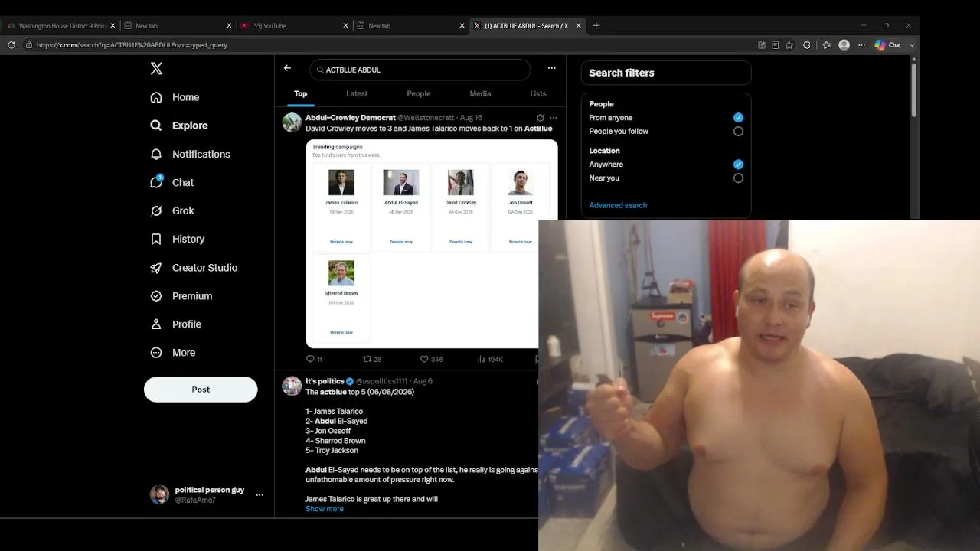The width and height of the screenshot is (980, 551).
Task: Open browser Settings and more menu
Action: [x=861, y=45]
